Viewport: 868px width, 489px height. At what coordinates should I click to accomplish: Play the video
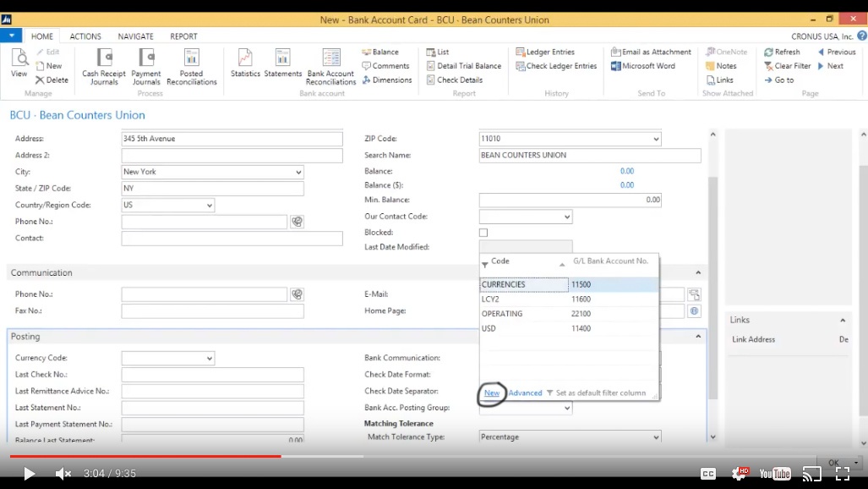point(29,474)
